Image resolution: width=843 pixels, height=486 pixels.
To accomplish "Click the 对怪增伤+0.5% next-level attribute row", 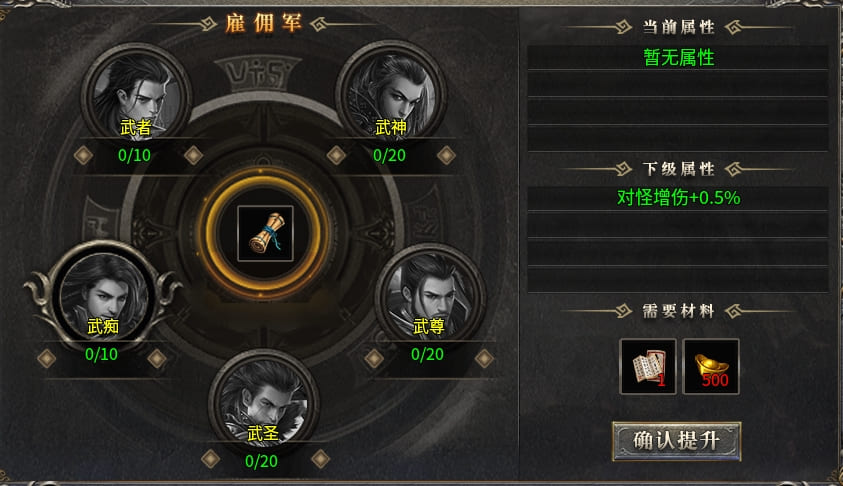I will point(677,197).
